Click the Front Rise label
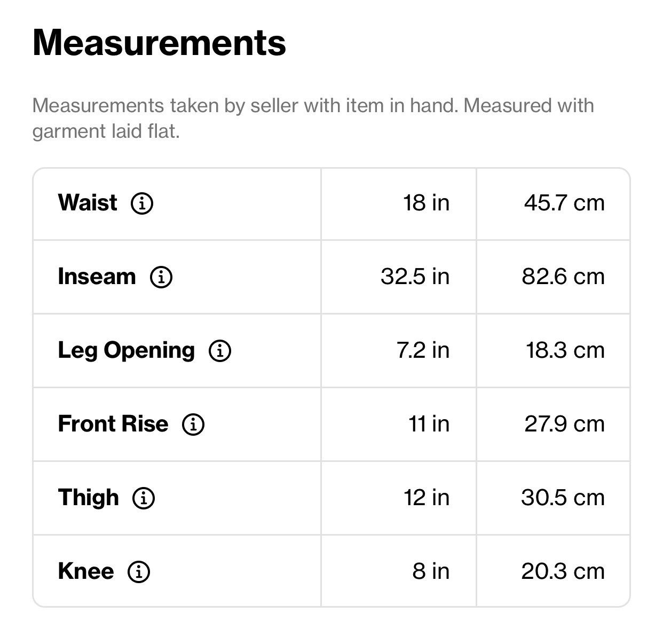 (113, 424)
